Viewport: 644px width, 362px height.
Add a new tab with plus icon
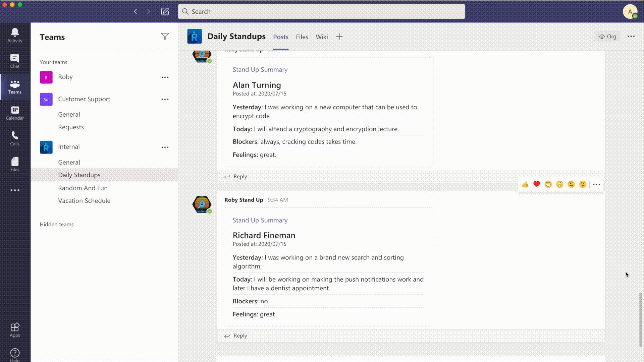point(339,37)
